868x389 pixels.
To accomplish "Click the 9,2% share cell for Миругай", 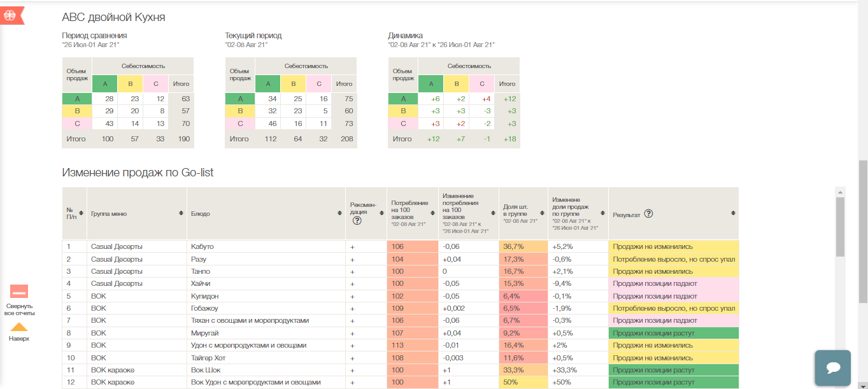I will 523,333.
